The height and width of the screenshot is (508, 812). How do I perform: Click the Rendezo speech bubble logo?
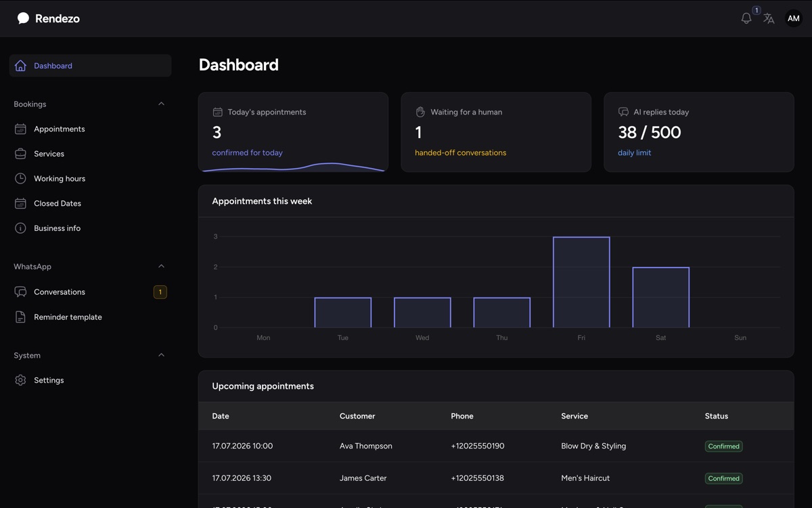click(23, 18)
